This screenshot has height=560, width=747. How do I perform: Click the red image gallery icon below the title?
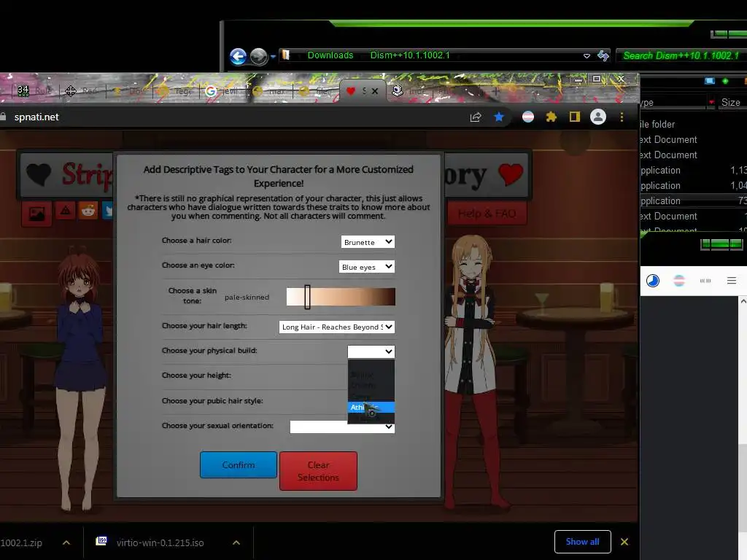[x=36, y=214]
